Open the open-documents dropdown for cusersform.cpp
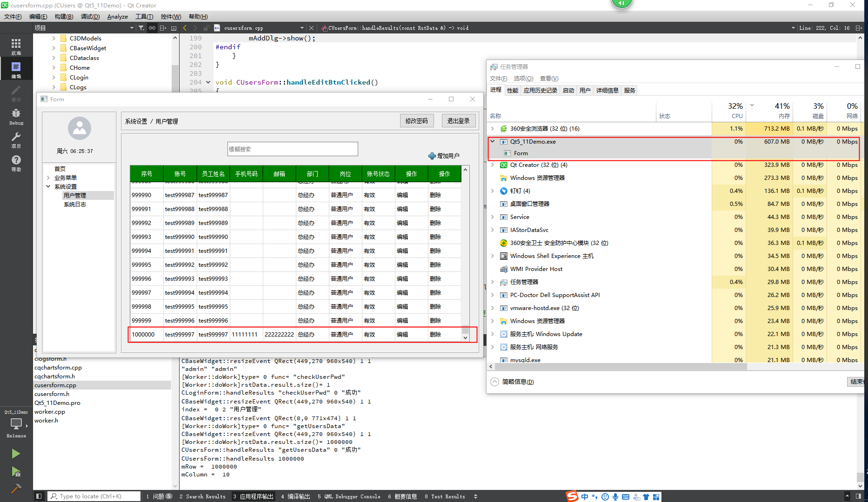The width and height of the screenshot is (868, 502). pos(302,28)
